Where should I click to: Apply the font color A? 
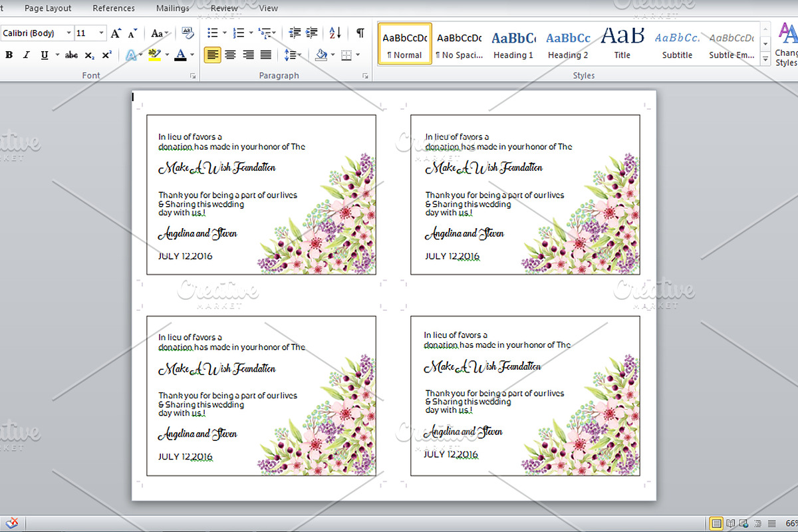point(180,55)
